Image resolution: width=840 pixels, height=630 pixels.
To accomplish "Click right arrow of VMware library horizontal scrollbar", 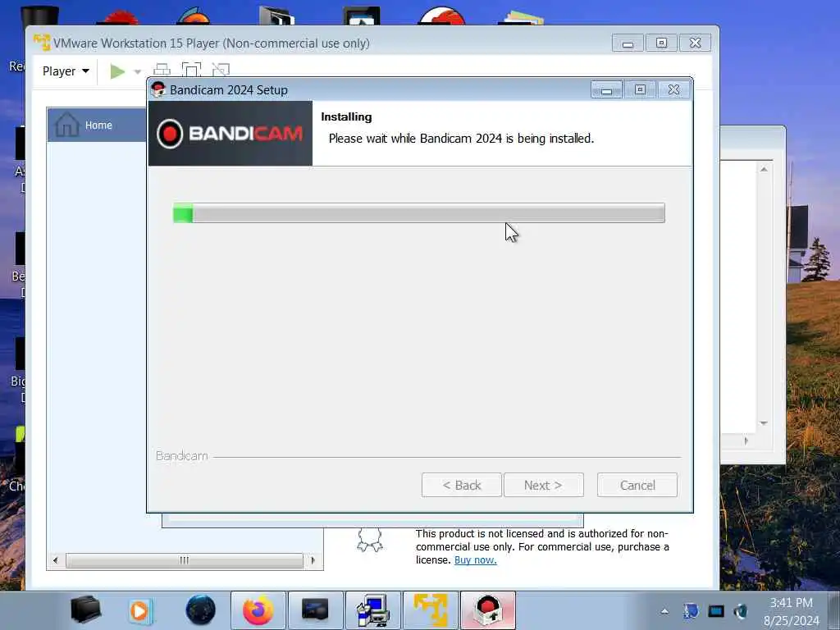I will (313, 560).
